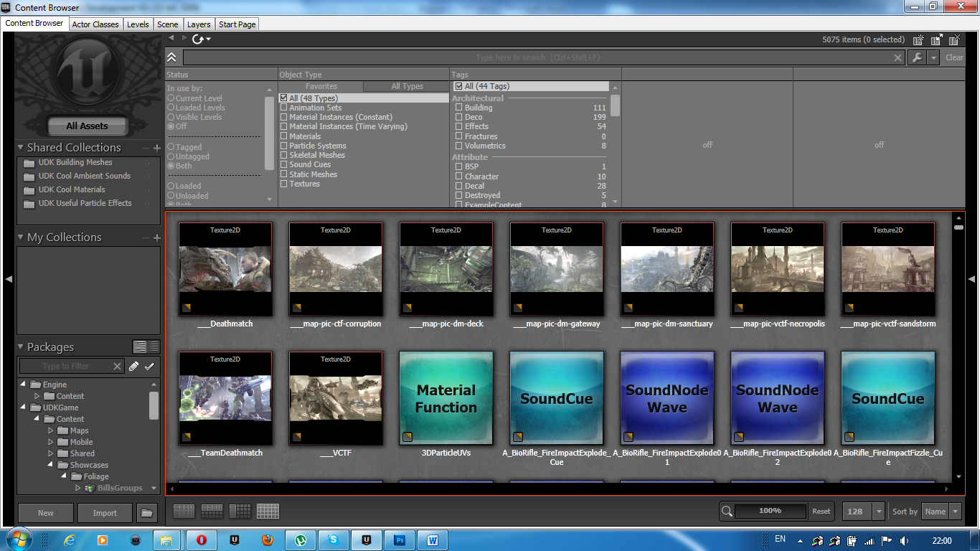
Task: Click the asset search input field
Action: (x=538, y=57)
